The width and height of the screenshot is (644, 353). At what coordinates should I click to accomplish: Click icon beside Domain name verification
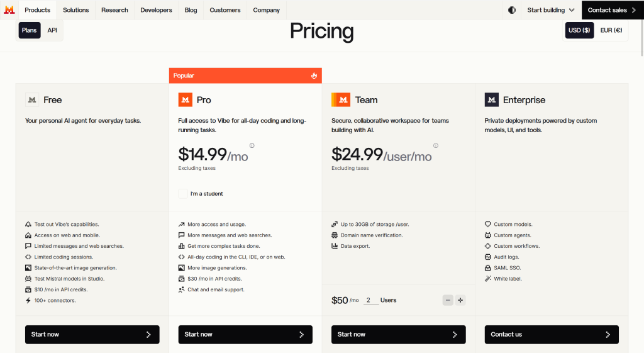tap(335, 235)
